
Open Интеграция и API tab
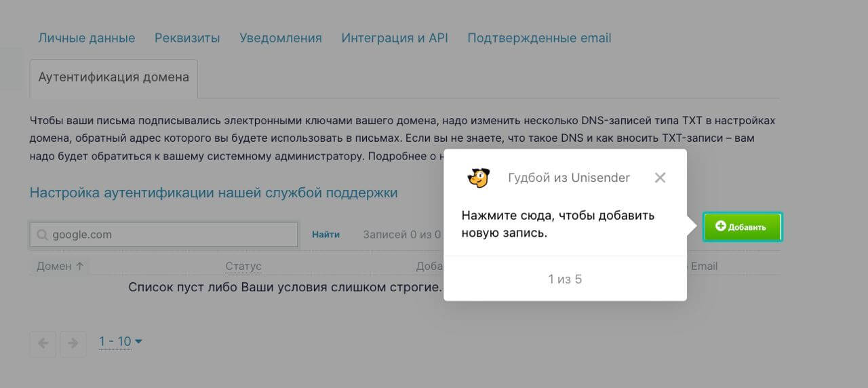pos(395,38)
